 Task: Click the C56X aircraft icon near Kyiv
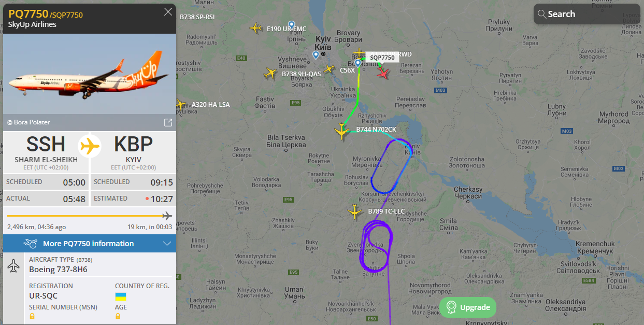tap(328, 68)
